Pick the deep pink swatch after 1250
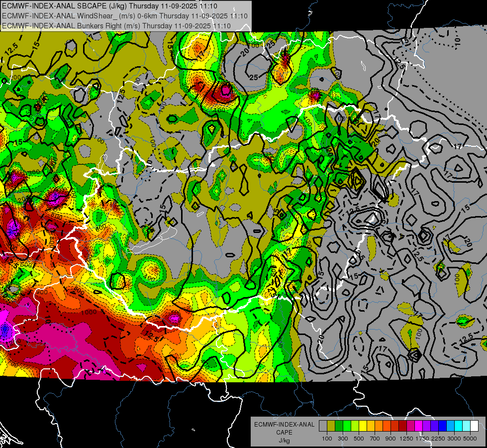Viewport: 487px width, 448px height. pos(410,426)
